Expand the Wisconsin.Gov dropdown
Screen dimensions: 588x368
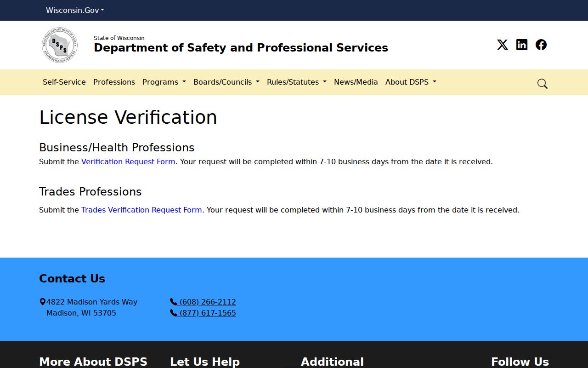pyautogui.click(x=75, y=10)
